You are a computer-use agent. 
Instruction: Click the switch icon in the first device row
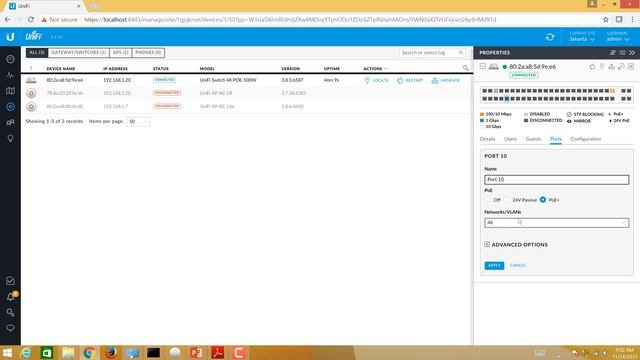pos(31,80)
